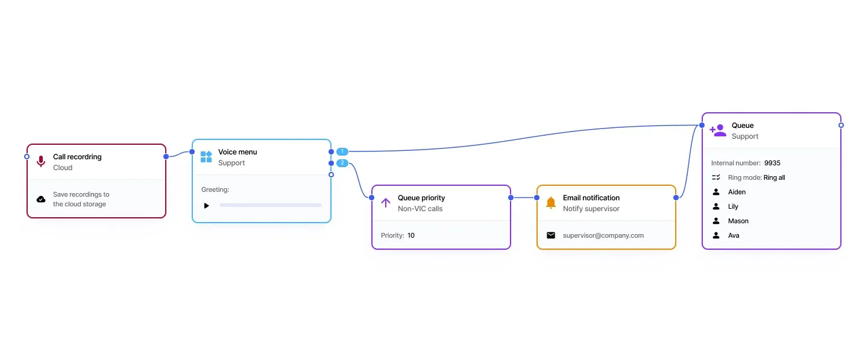Click the supervisor@company.com address
Viewport: 868px width, 362px height.
click(603, 235)
